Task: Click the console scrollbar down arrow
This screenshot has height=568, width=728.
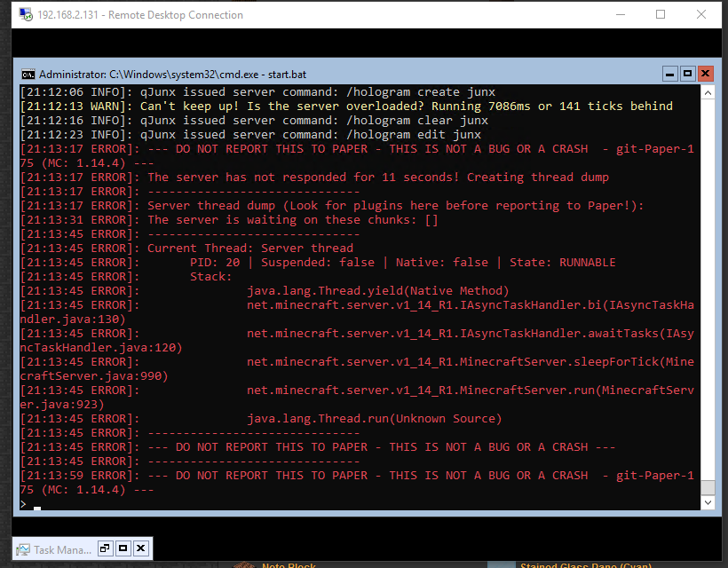Action: [x=708, y=502]
